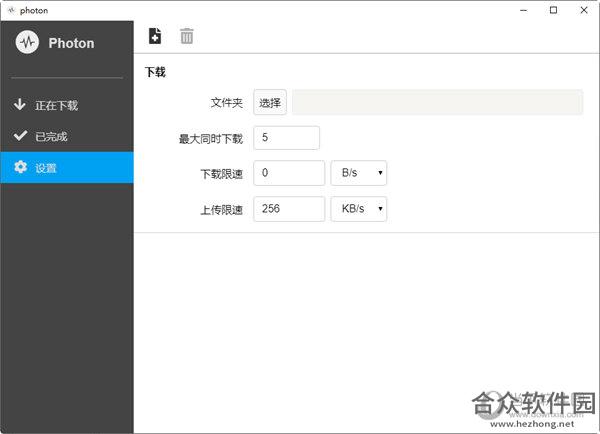
Task: Open the 正在下载 (Downloading) sidebar item
Action: pyautogui.click(x=67, y=105)
